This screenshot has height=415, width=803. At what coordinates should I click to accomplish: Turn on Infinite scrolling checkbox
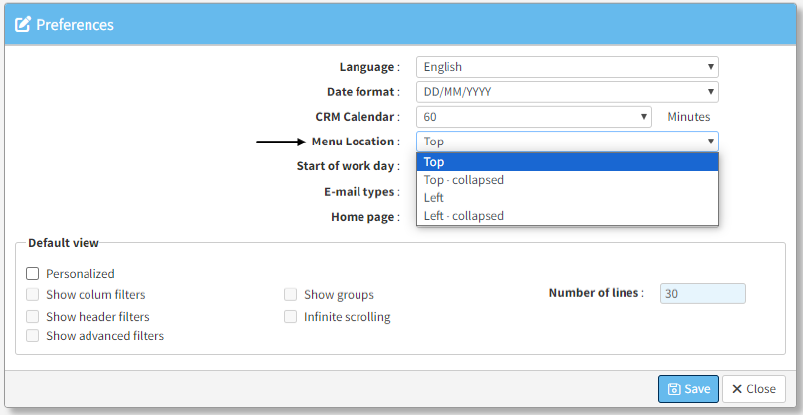coord(291,317)
